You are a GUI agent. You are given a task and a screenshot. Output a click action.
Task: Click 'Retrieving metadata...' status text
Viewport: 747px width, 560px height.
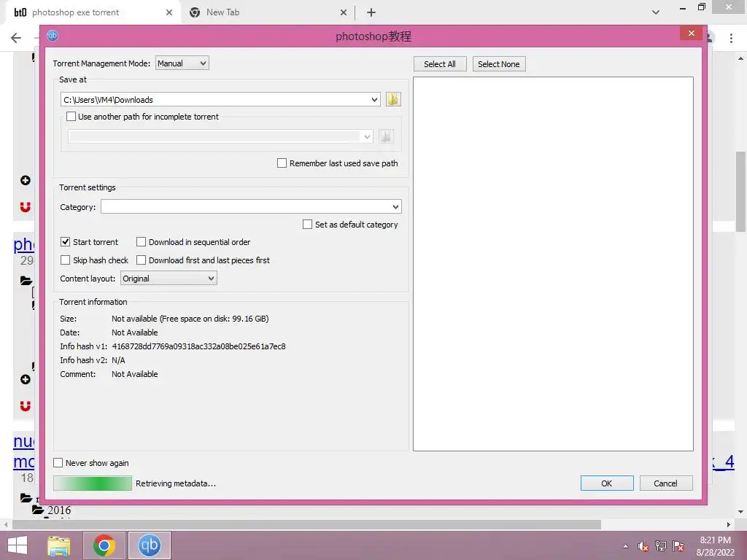point(176,483)
